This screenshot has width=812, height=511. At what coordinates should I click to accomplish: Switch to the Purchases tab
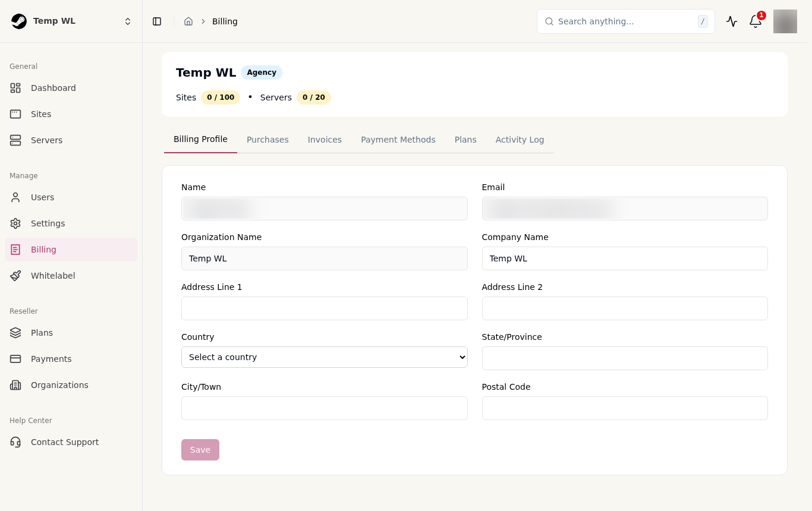coord(267,140)
